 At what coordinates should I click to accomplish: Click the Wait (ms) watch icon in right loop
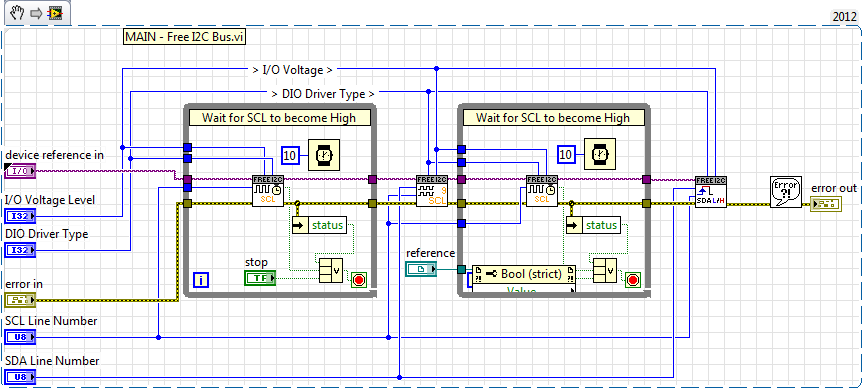[599, 155]
